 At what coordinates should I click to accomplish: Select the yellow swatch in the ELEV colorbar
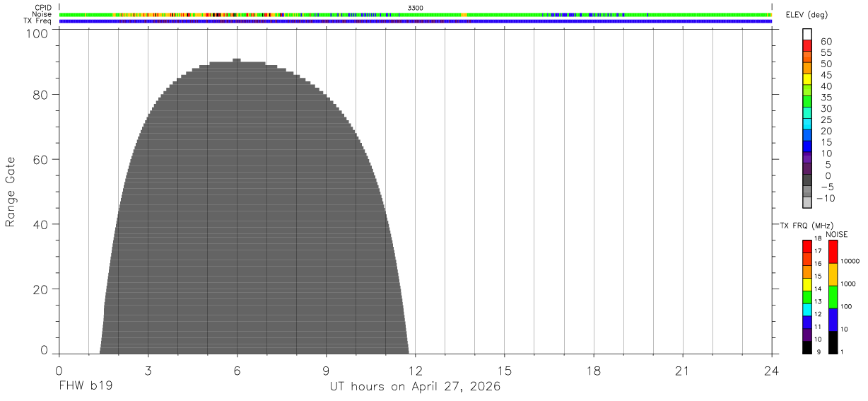coord(807,79)
